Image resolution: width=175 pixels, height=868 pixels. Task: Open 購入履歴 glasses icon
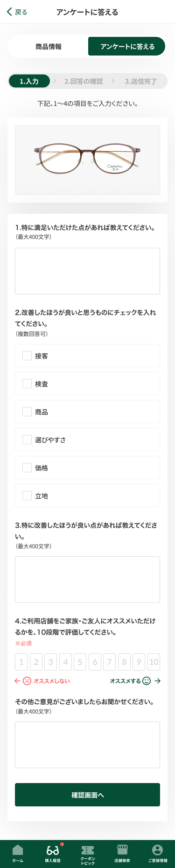(x=53, y=850)
